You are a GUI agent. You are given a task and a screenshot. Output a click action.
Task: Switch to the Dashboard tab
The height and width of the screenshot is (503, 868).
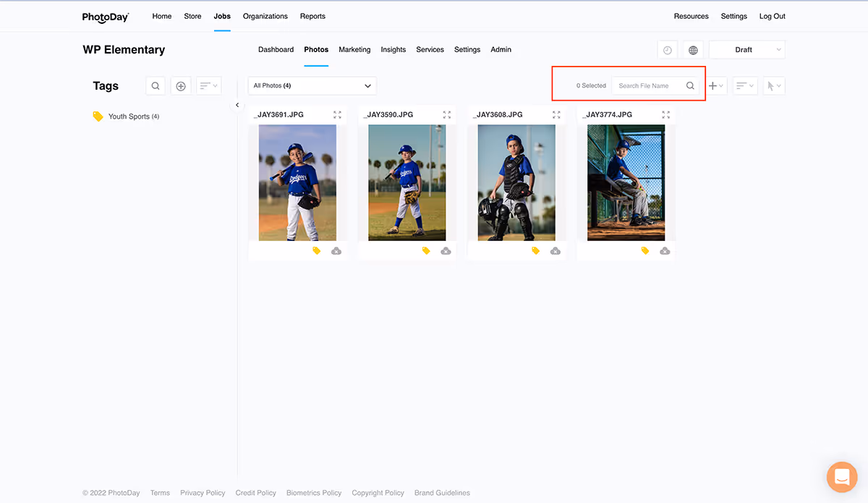tap(276, 50)
